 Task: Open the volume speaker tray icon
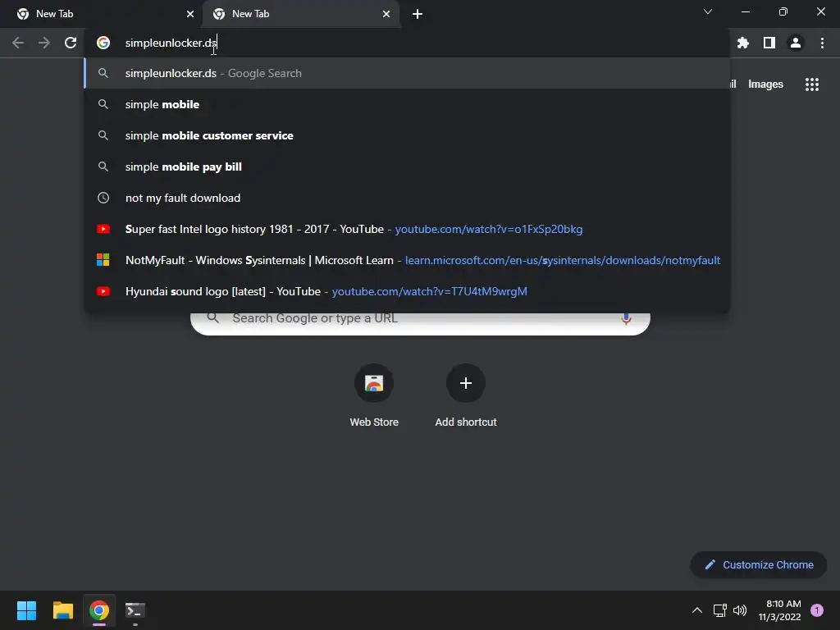click(740, 610)
